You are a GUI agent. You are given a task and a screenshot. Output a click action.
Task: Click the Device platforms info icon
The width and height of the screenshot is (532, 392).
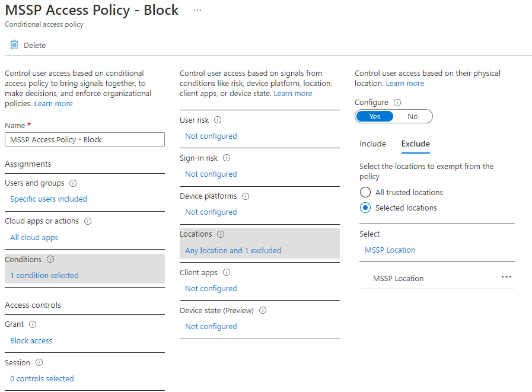[x=246, y=196]
